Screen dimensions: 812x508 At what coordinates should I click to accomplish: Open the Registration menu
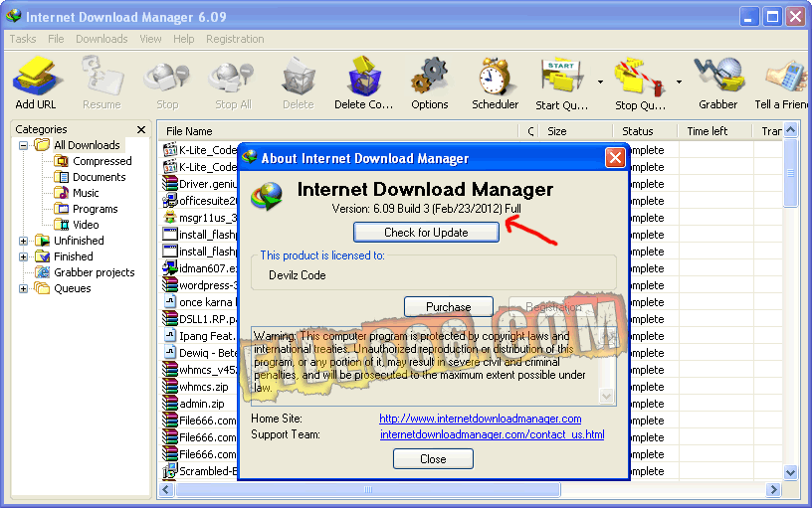[235, 39]
